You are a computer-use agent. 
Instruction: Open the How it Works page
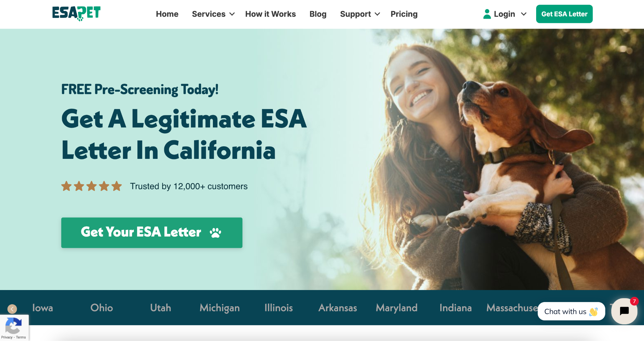[x=270, y=14]
